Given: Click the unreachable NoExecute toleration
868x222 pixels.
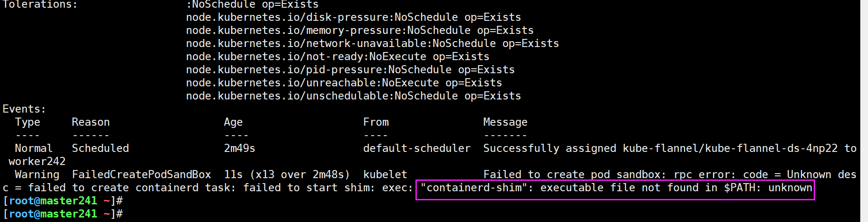Looking at the screenshot, I should (x=344, y=83).
